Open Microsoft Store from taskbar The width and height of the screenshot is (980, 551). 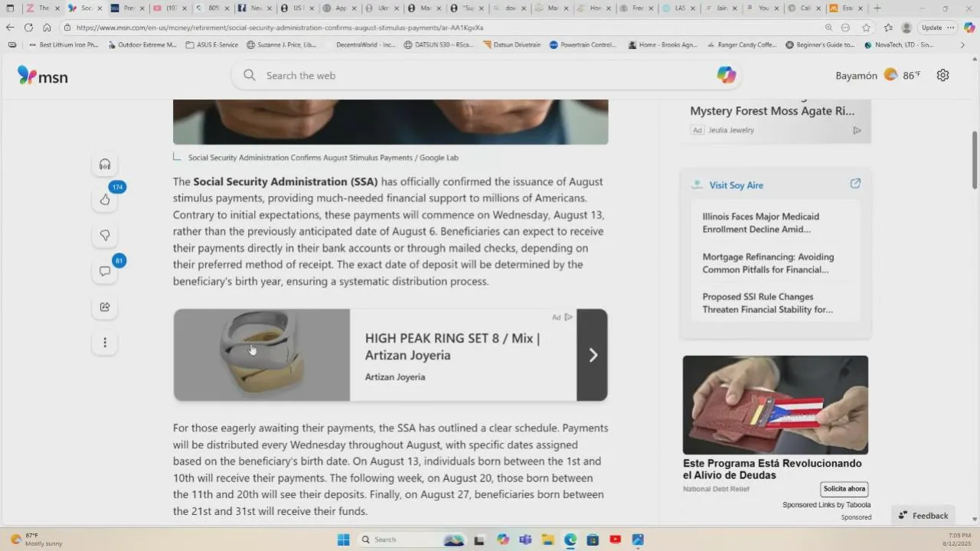[593, 540]
